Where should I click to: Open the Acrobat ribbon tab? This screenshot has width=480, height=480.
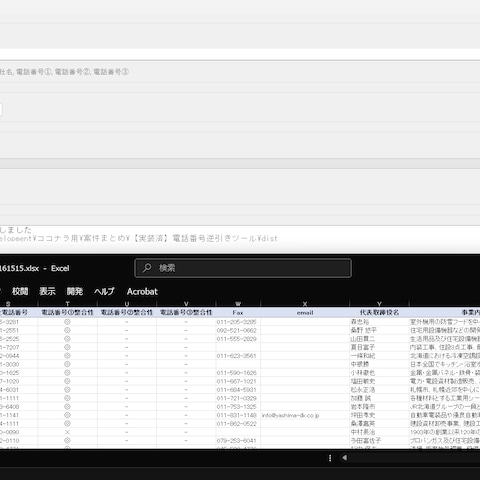[x=142, y=291]
